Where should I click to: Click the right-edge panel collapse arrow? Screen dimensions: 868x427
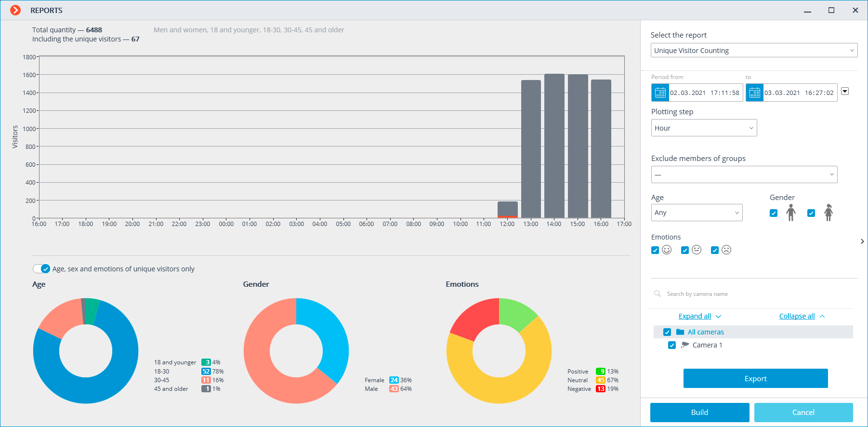(862, 241)
